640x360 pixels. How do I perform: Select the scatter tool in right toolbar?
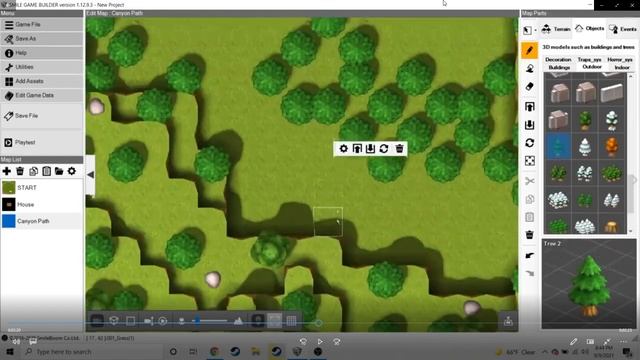(x=529, y=161)
